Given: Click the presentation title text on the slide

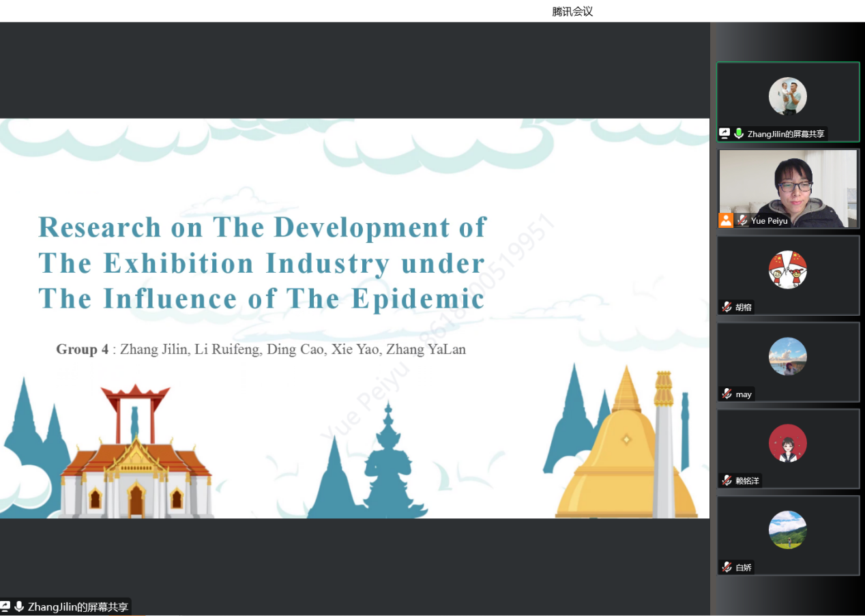Looking at the screenshot, I should pyautogui.click(x=262, y=263).
